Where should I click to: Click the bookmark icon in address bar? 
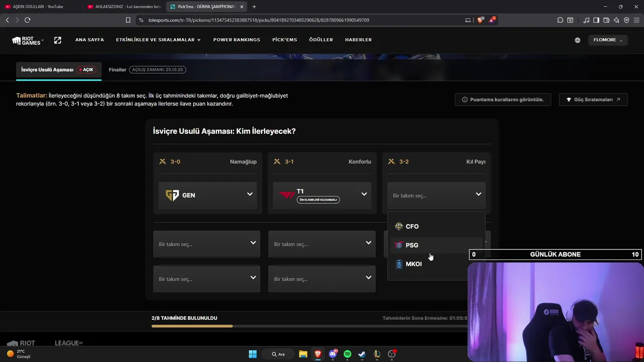(128, 20)
